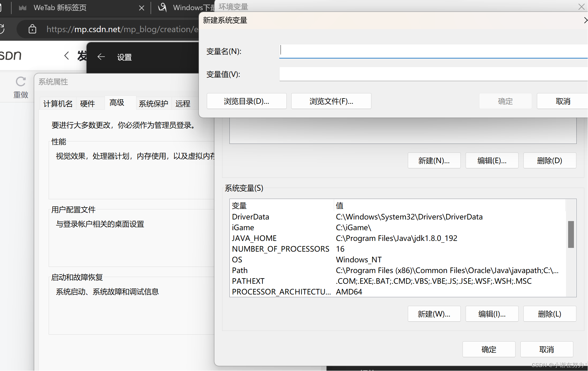Switch to the 远程 tab

tap(183, 103)
